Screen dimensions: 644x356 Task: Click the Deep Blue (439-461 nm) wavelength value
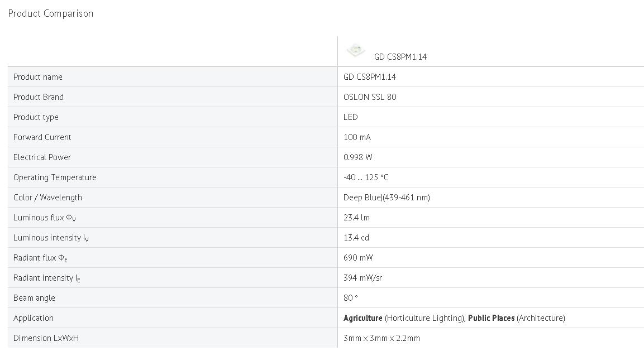pyautogui.click(x=387, y=198)
